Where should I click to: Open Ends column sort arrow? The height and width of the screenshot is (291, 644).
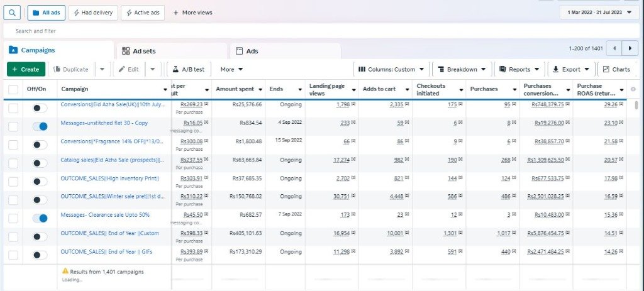(x=300, y=89)
